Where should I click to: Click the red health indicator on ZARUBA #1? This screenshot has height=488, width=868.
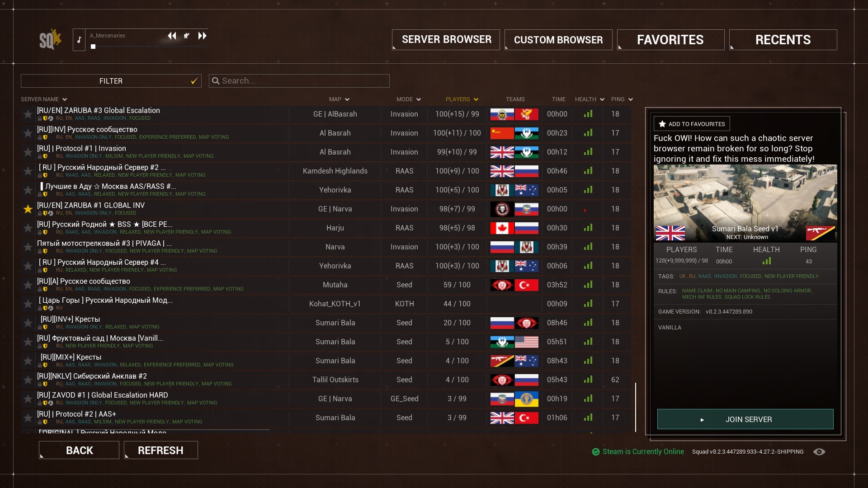(585, 211)
